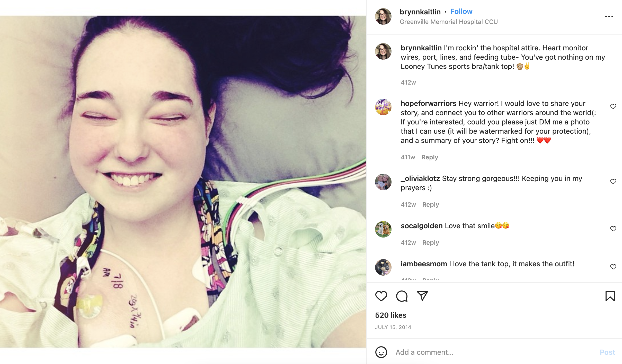Reply to socalgolden's comment
Image resolution: width=622 pixels, height=364 pixels.
tap(431, 243)
